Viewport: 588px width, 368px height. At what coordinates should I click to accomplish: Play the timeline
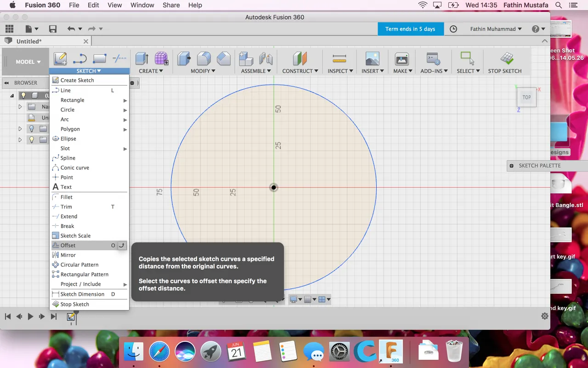[x=30, y=316]
